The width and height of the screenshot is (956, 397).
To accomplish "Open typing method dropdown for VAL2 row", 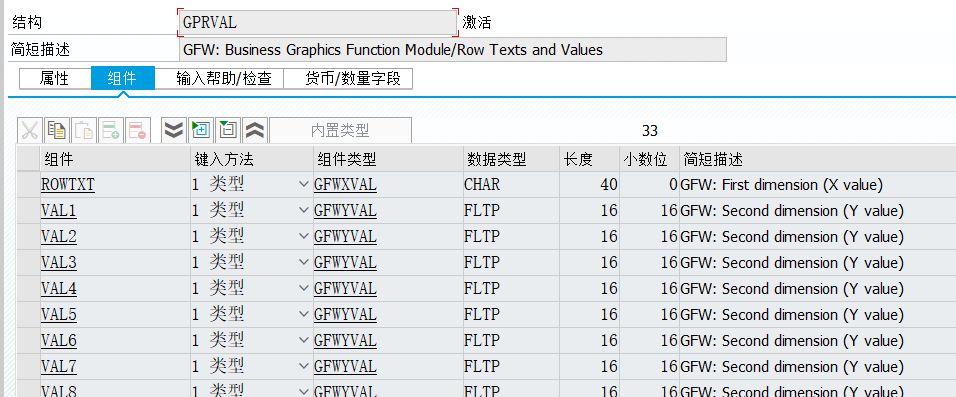I will (x=304, y=237).
